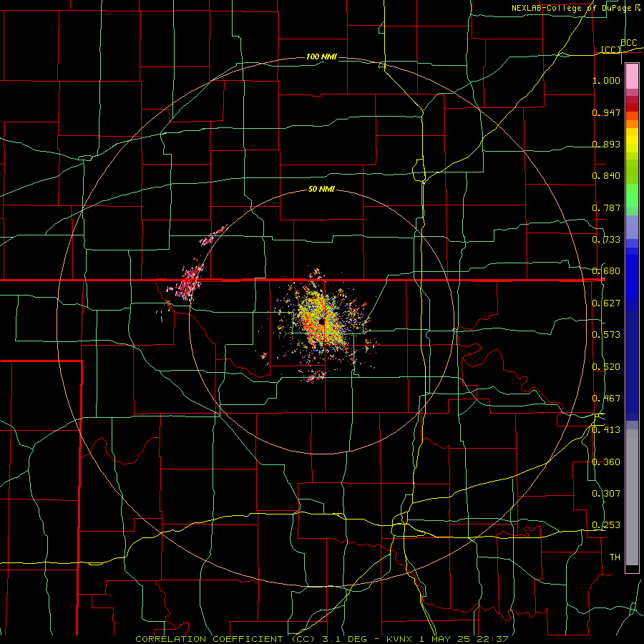This screenshot has width=644, height=644.
Task: Click the 100 NMI range ring label
Action: 321,57
